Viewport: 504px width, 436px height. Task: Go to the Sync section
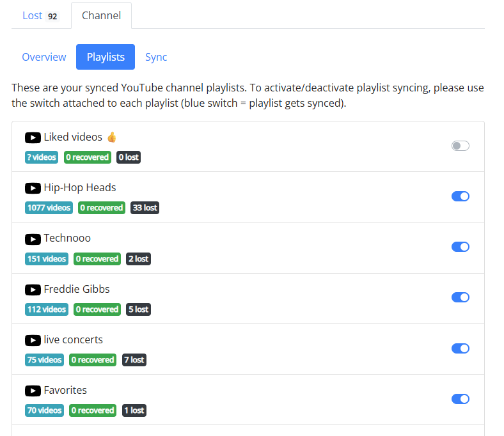[x=156, y=57]
